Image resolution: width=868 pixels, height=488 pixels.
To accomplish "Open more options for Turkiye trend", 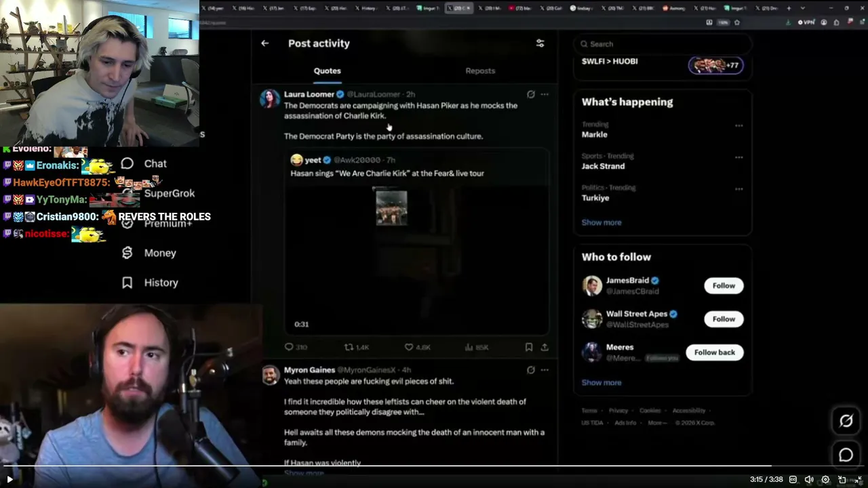I will [x=738, y=189].
